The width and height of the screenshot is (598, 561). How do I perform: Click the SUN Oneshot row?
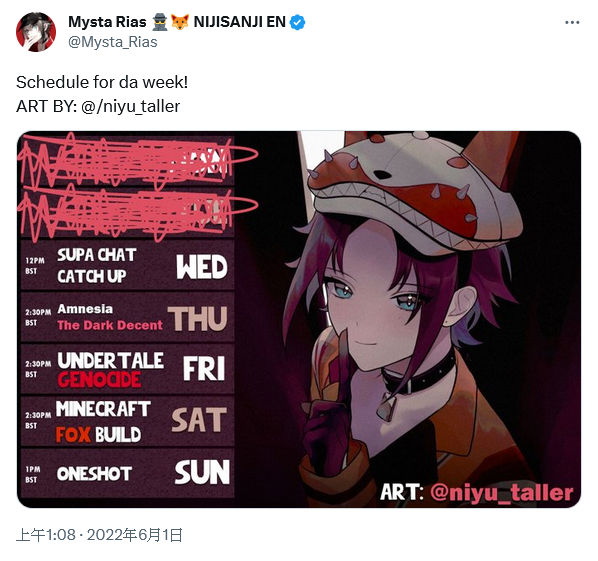point(127,473)
